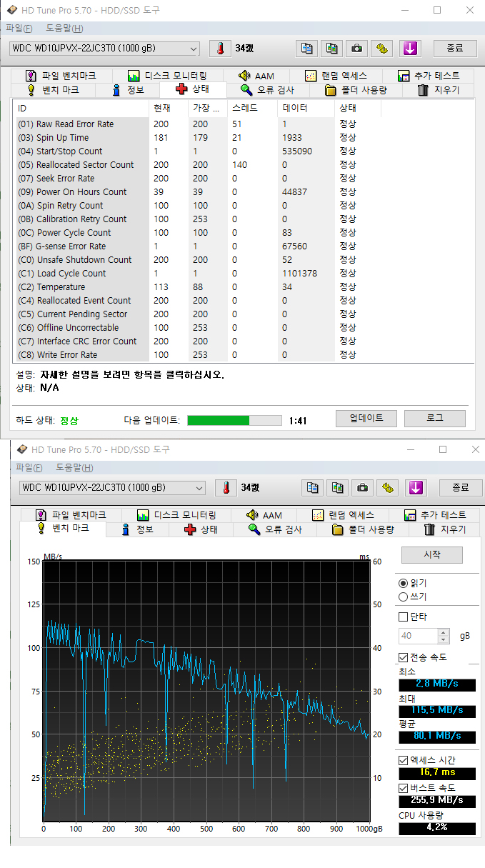Viewport: 485px width, 868px height.
Task: Click 업데이트 update button
Action: (366, 418)
